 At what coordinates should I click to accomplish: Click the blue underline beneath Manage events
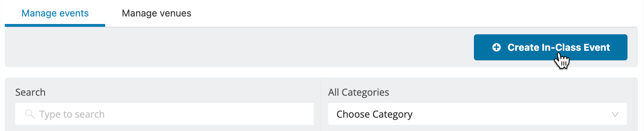(55, 25)
